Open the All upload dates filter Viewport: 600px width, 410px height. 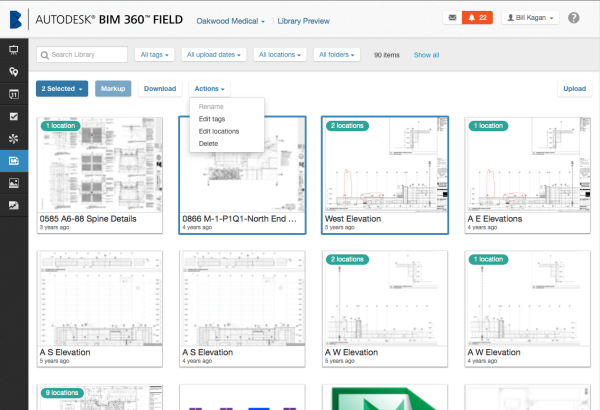tap(214, 55)
